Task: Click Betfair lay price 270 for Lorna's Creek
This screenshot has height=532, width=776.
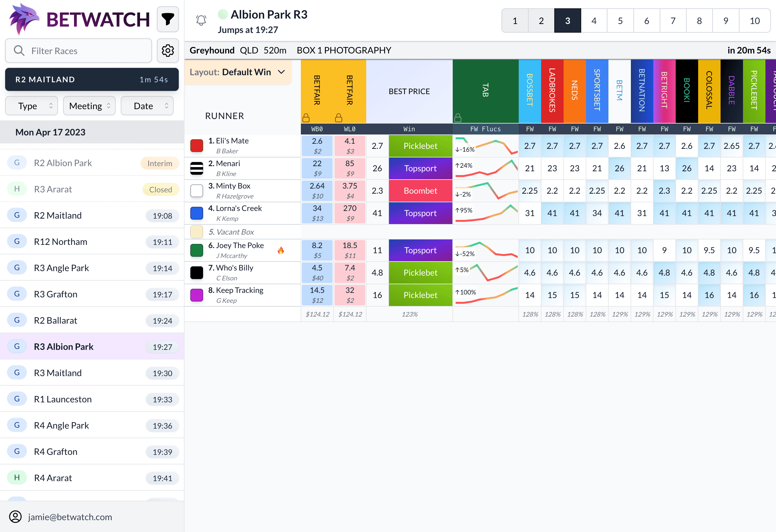Action: tap(350, 213)
